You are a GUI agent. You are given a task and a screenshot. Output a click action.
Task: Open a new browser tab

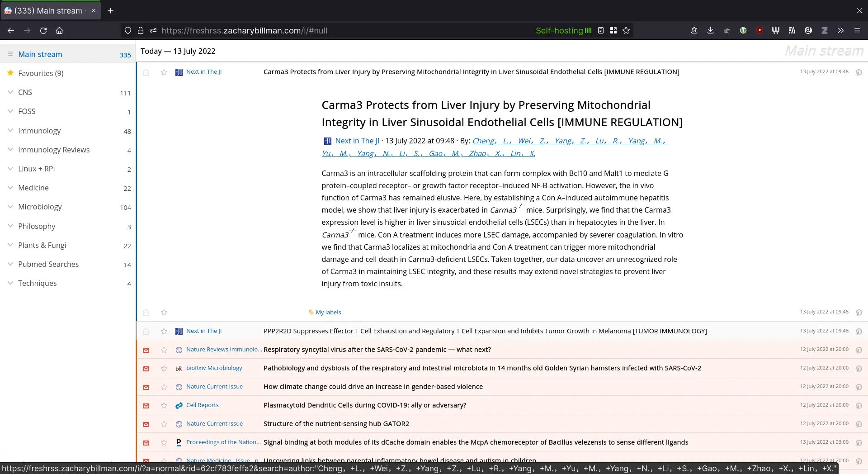111,11
